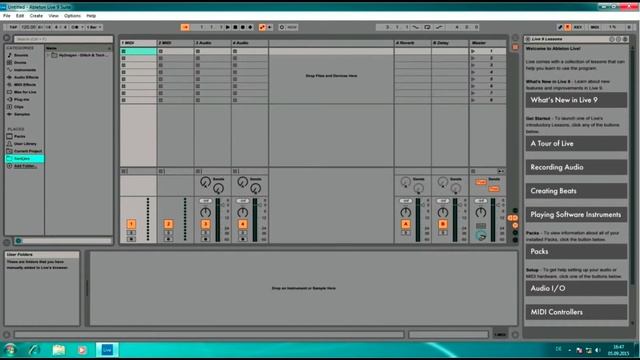Toggle the Follow arrangement button
Screen dimensions: 640x360
pos(185,27)
